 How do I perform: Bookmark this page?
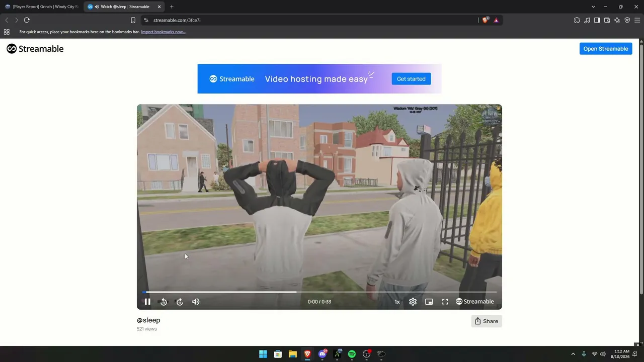point(133,20)
